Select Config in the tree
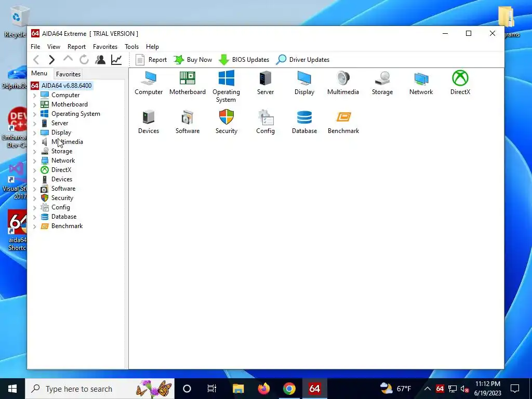 tap(60, 207)
